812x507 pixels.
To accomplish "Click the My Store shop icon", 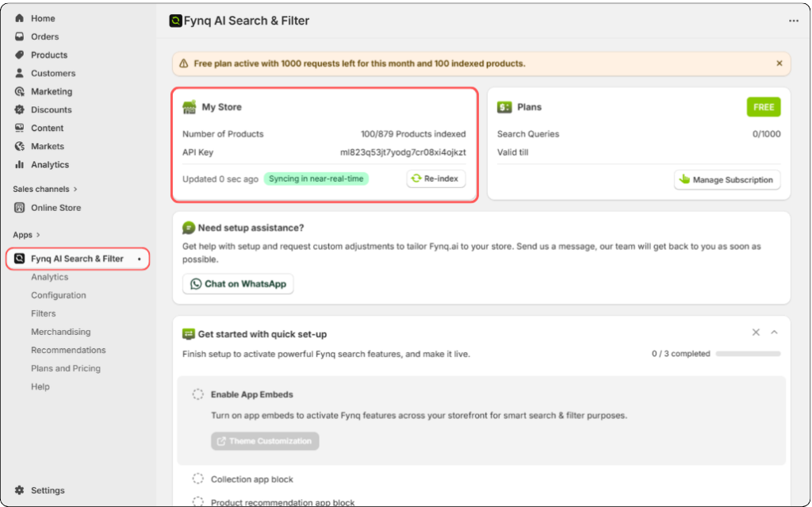I will coord(189,107).
